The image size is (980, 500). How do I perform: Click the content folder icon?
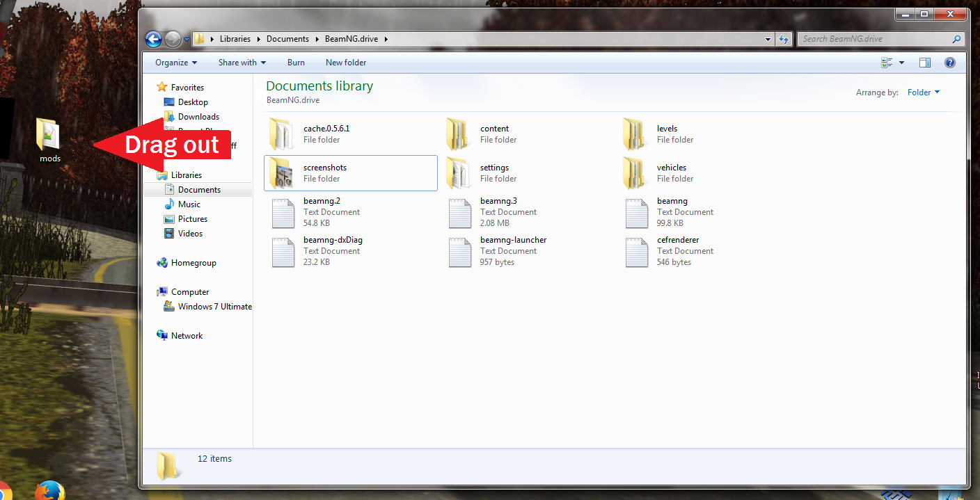coord(458,134)
